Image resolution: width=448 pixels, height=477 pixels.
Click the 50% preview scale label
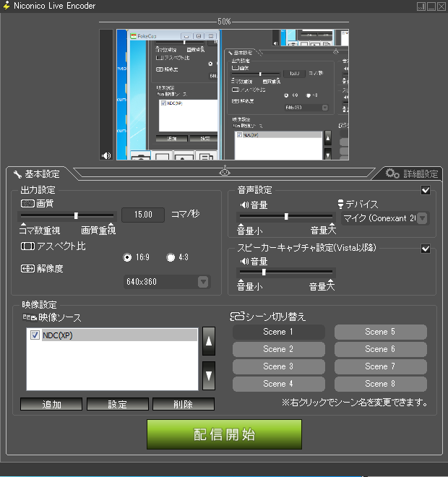tap(224, 22)
